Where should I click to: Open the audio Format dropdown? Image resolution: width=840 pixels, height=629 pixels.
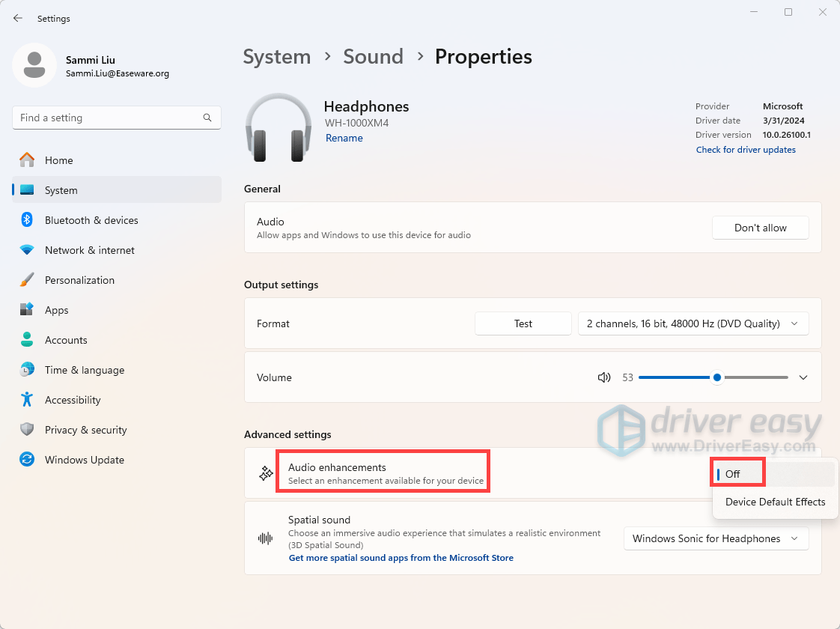(x=693, y=323)
